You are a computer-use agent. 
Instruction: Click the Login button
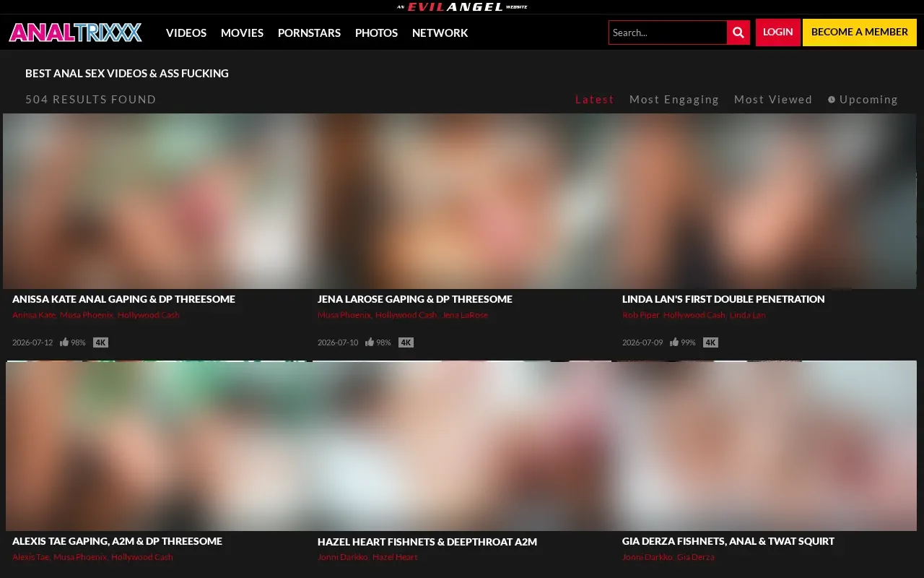[x=777, y=32]
